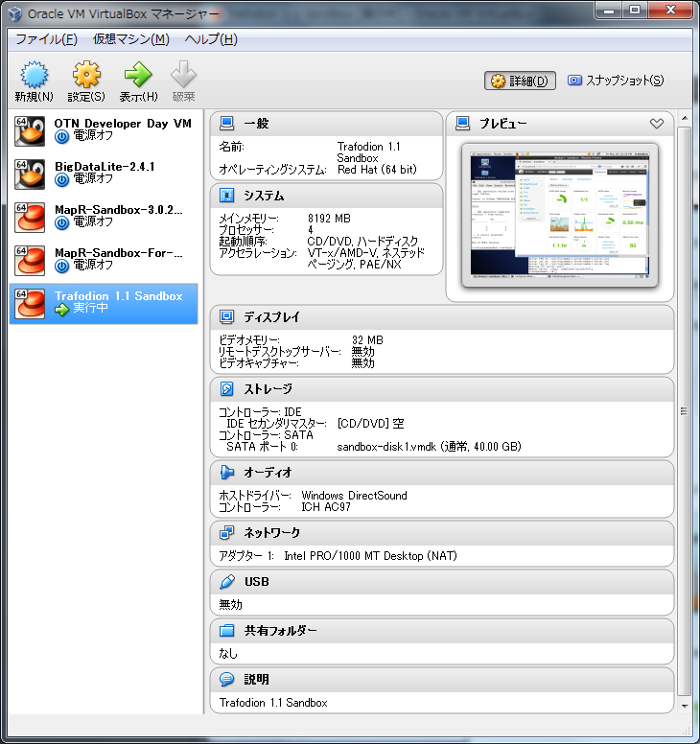Click the 破棄 discard arrow icon
Viewport: 700px width, 744px height.
184,75
